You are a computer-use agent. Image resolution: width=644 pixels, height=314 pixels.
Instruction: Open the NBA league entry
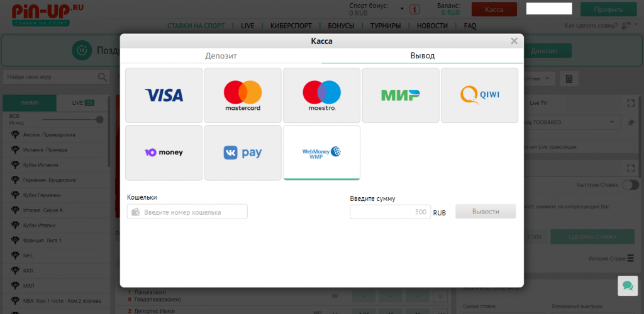coord(55,300)
